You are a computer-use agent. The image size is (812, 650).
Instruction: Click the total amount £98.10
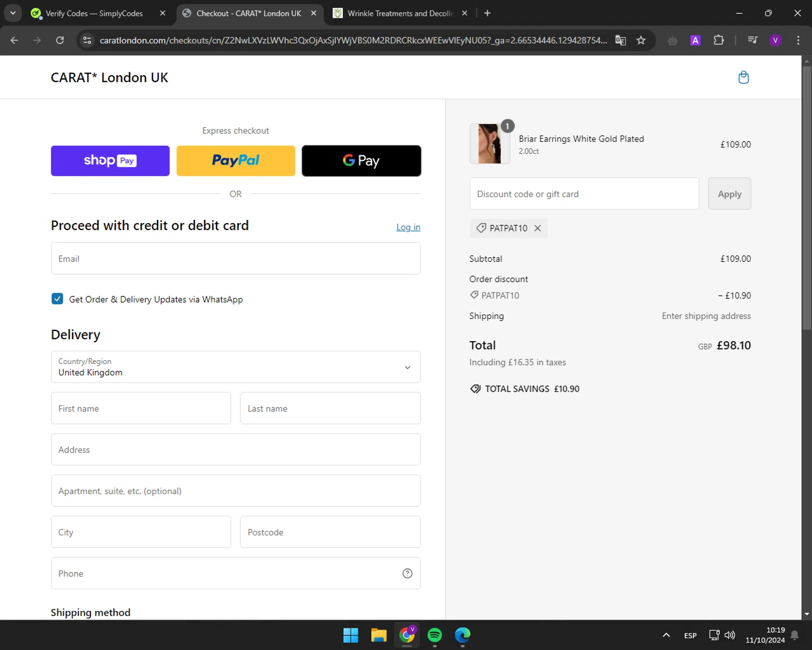tap(734, 346)
